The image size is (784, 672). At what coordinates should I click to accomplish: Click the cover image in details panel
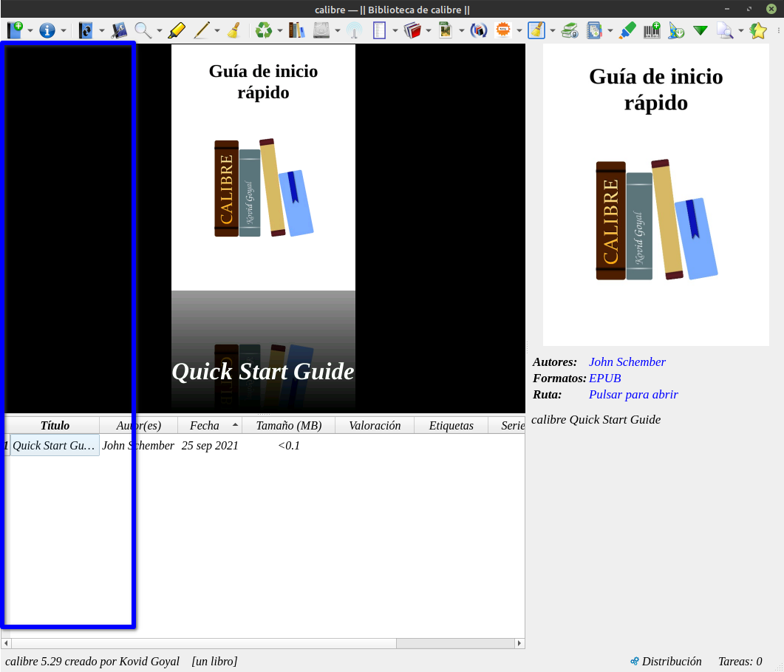(655, 194)
